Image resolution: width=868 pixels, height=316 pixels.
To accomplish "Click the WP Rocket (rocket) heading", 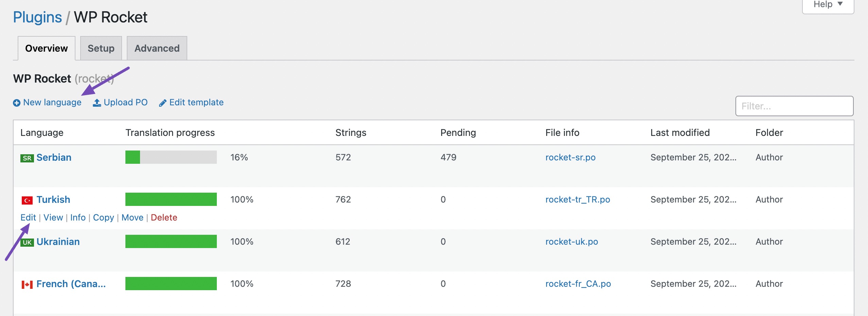I will click(x=64, y=78).
